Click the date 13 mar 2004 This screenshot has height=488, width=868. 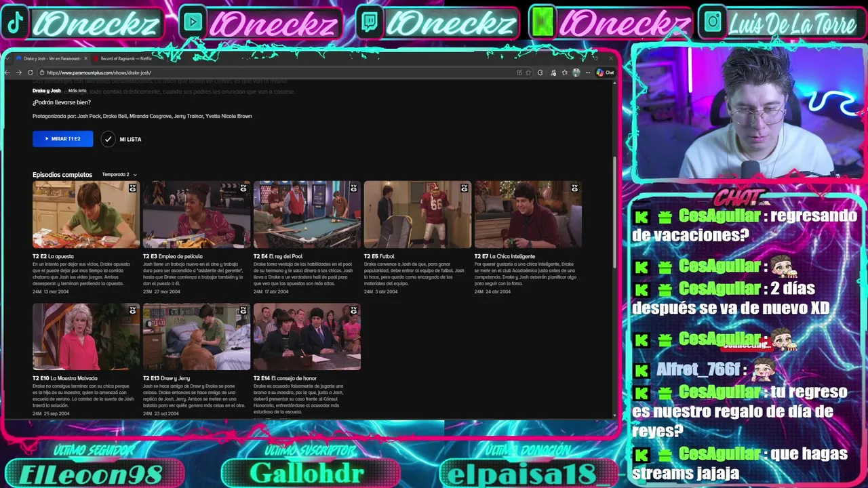point(57,291)
